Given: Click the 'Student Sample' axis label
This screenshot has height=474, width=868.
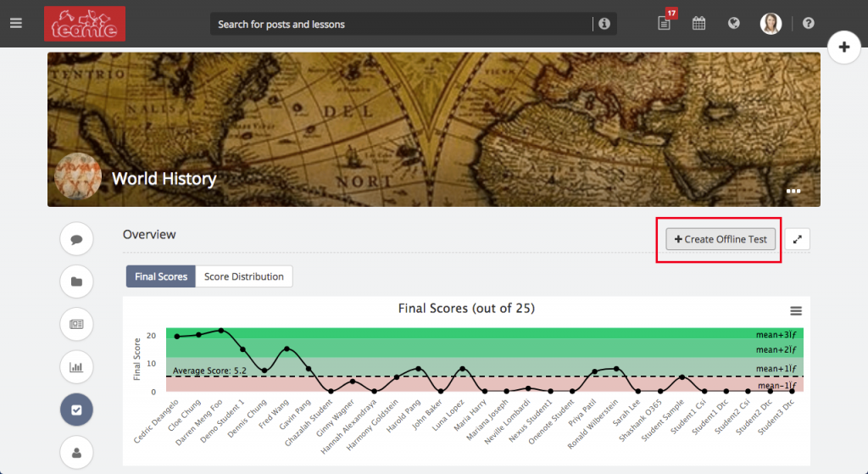Looking at the screenshot, I should pos(664,420).
